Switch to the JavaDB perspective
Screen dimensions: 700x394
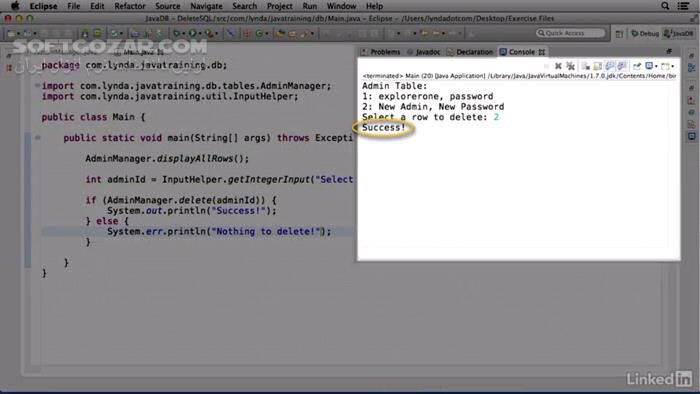(x=679, y=33)
